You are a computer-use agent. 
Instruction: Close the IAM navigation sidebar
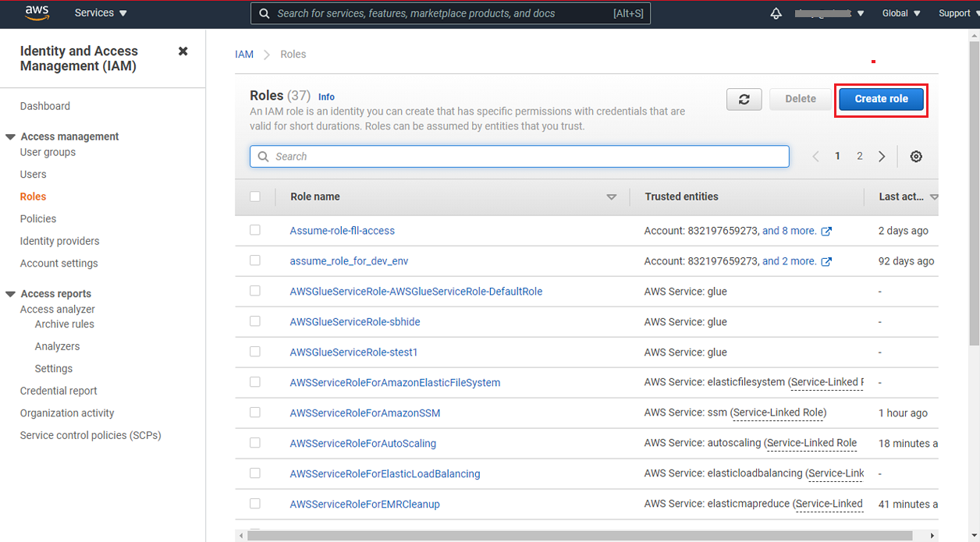click(x=183, y=51)
